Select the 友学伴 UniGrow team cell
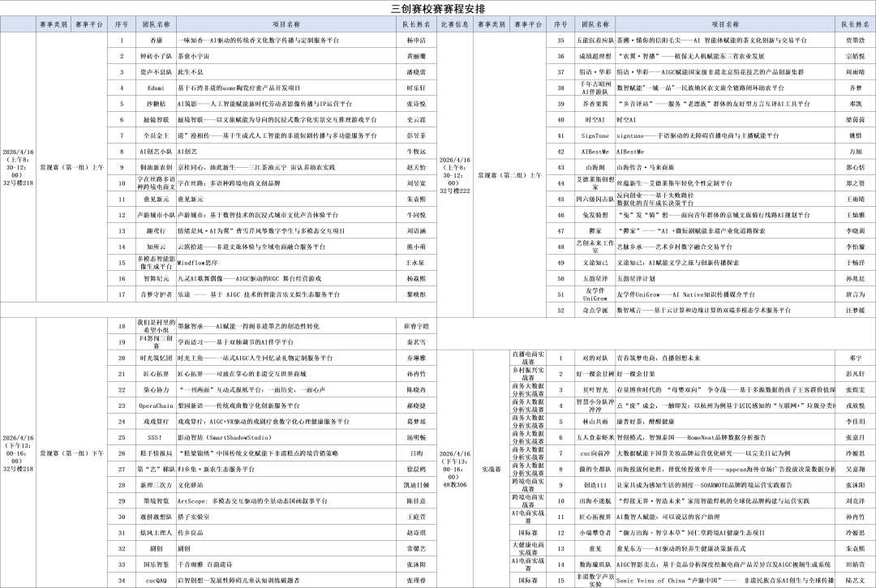 pyautogui.click(x=594, y=294)
